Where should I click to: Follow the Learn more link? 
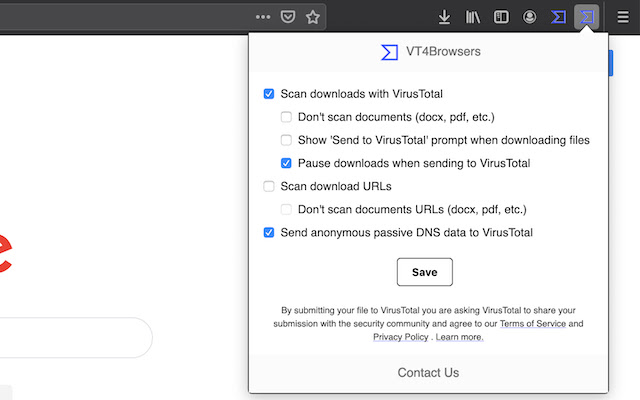[x=459, y=337]
